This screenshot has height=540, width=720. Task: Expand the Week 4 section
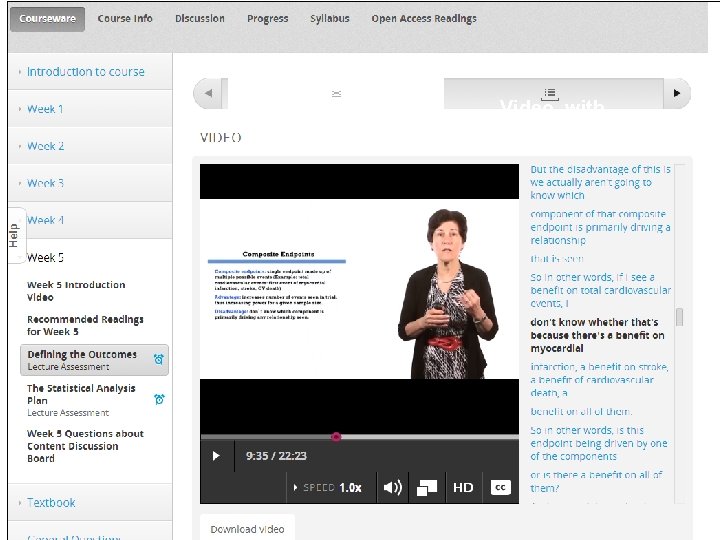coord(90,220)
